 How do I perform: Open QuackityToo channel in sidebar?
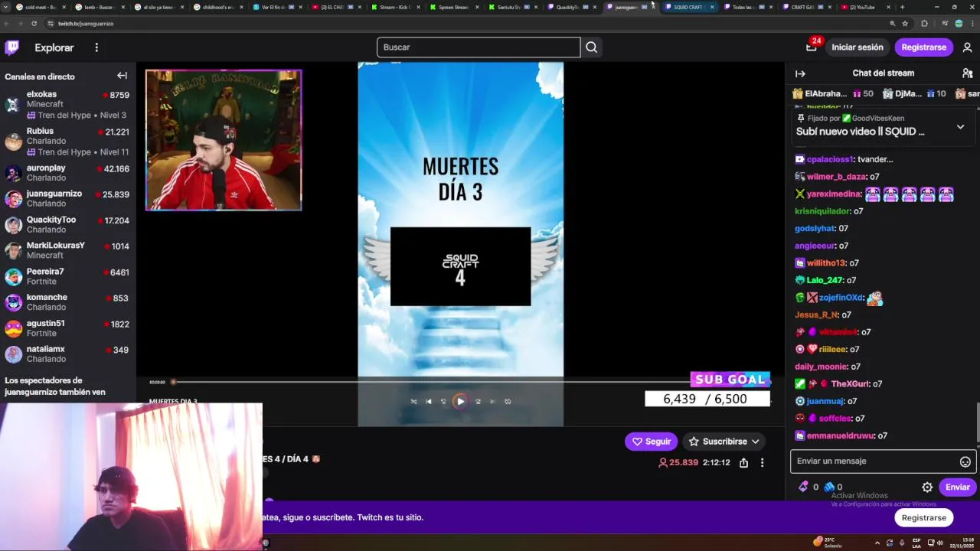67,224
